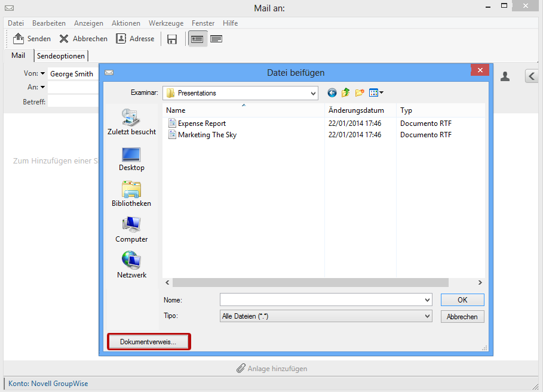Open the Adresse address book
The image size is (543, 392).
click(135, 39)
